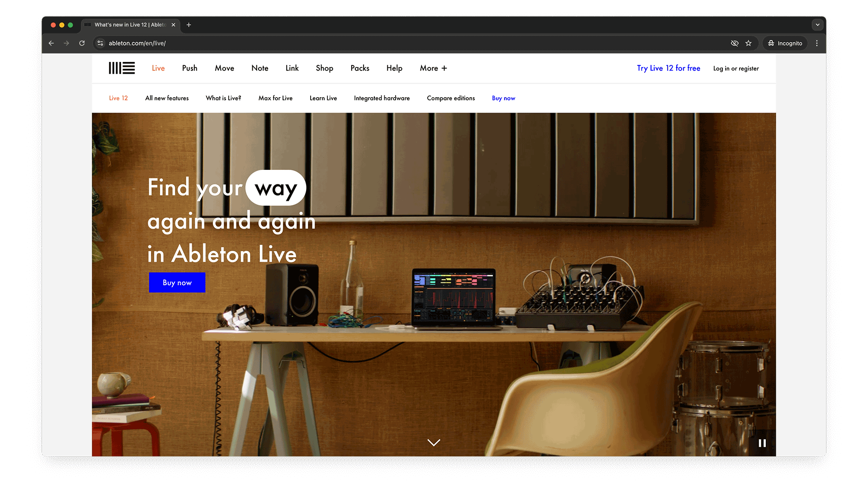
Task: Click the Note app icon
Action: [x=259, y=68]
